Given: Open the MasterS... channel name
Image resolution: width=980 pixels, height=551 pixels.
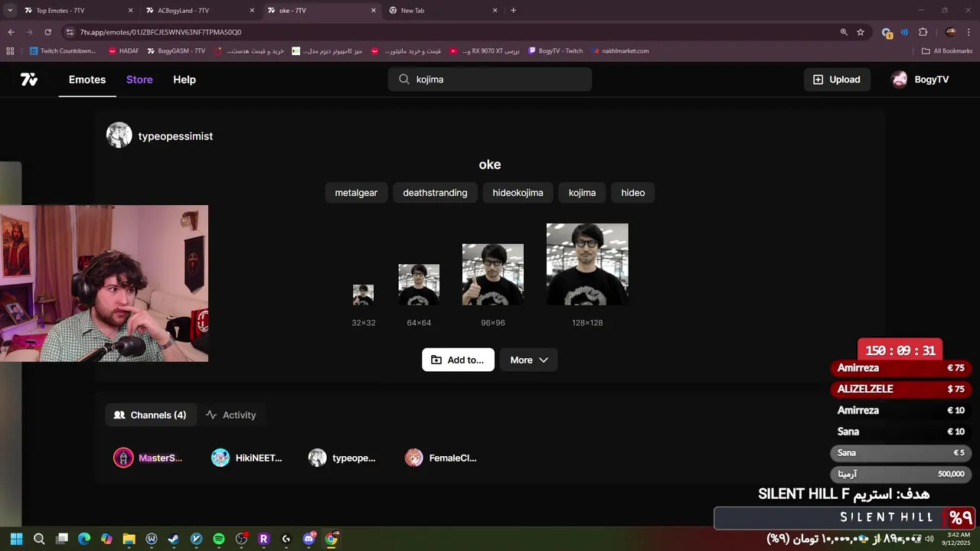Looking at the screenshot, I should (x=160, y=458).
